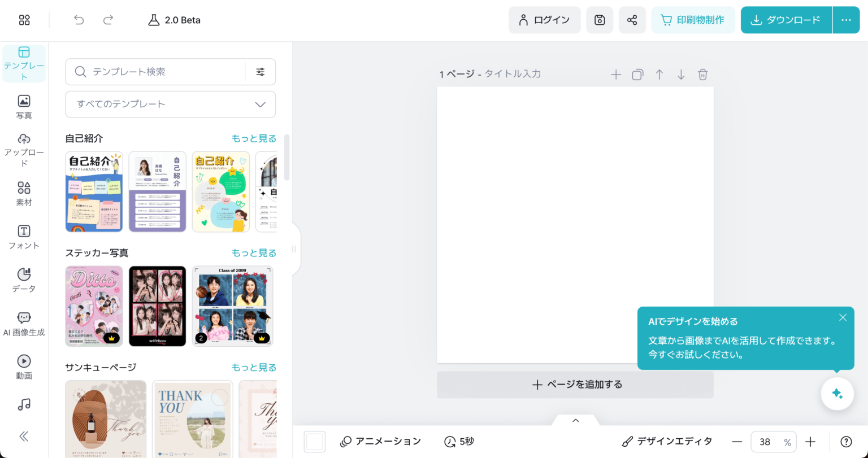Duplicate the page with the copy icon
The width and height of the screenshot is (868, 458).
point(637,74)
